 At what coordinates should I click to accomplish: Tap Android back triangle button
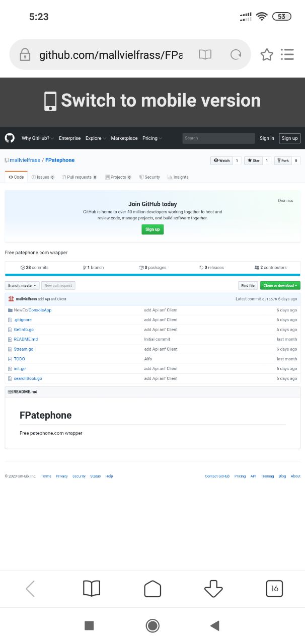tap(215, 625)
